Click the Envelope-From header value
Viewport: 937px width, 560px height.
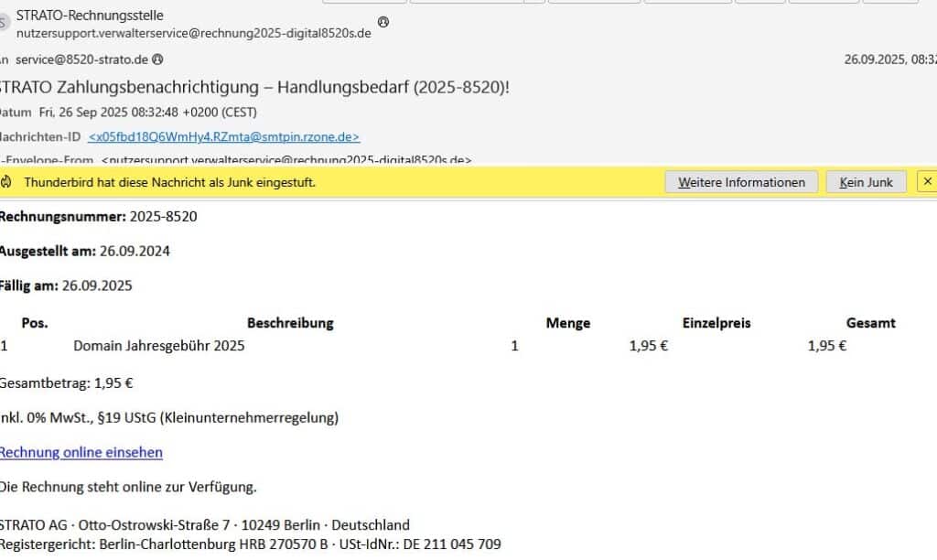click(x=286, y=159)
